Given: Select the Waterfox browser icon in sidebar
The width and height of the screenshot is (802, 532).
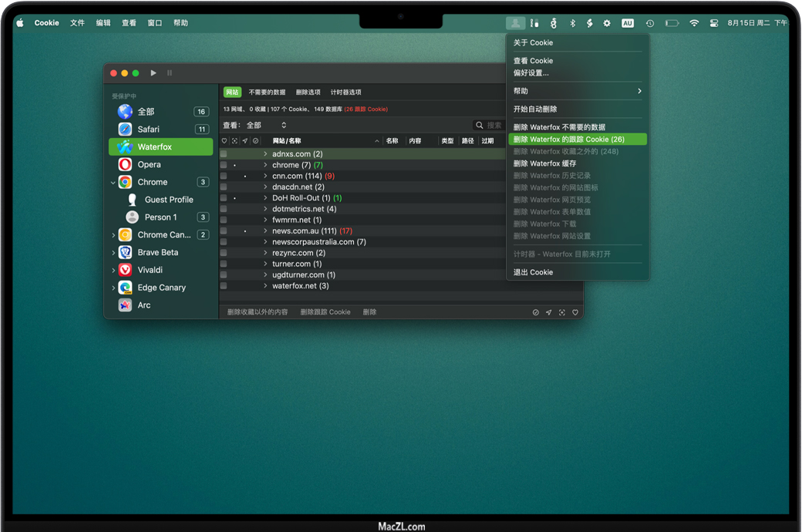Looking at the screenshot, I should click(125, 146).
